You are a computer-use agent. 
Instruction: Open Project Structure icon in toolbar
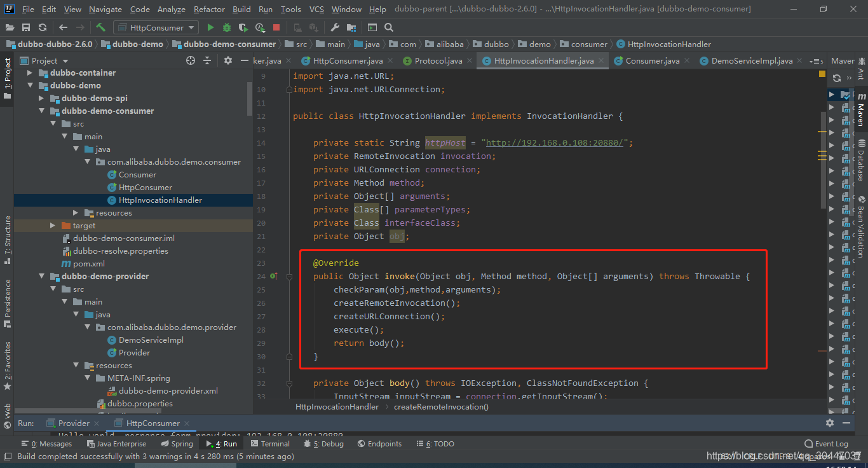[x=351, y=27]
